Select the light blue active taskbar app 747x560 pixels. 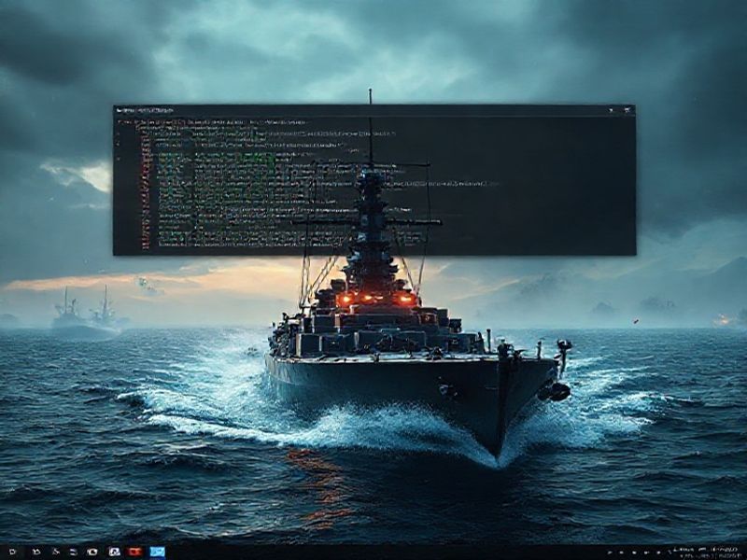157,552
